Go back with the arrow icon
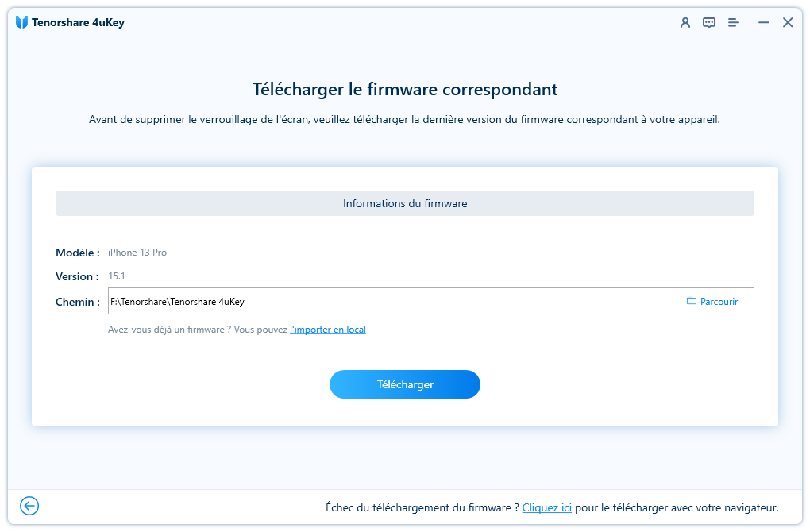 point(29,506)
